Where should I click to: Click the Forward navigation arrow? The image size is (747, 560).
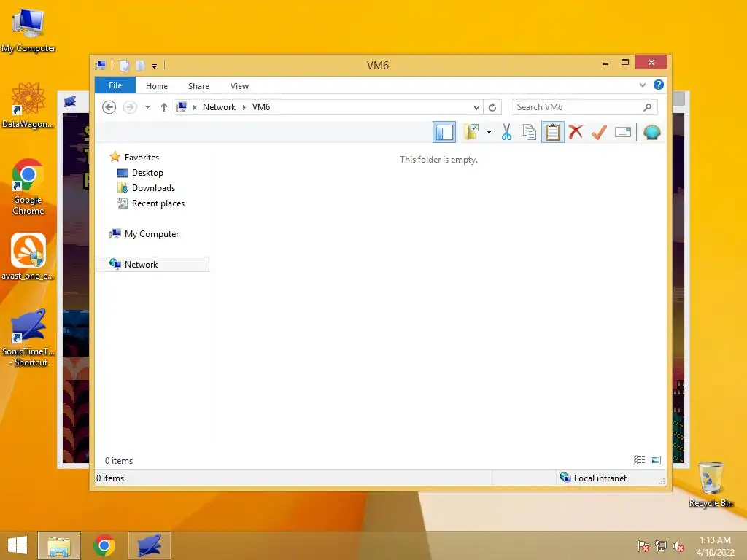click(x=130, y=107)
